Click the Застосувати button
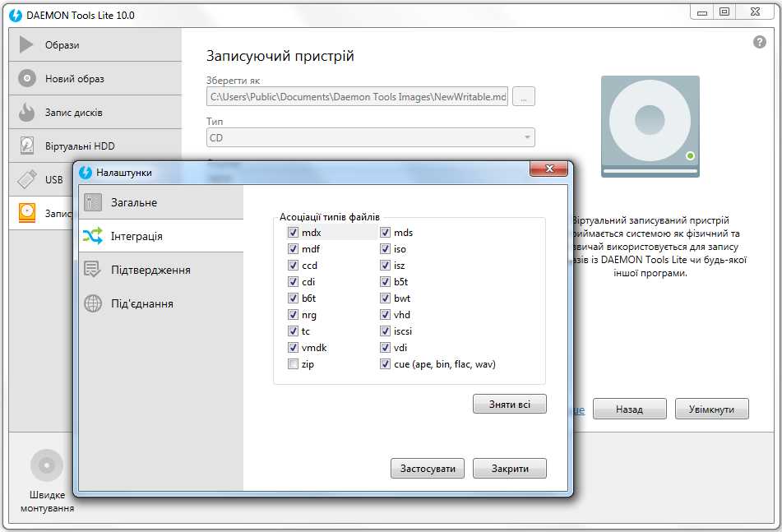Viewport: 782px width, 532px height. tap(428, 469)
